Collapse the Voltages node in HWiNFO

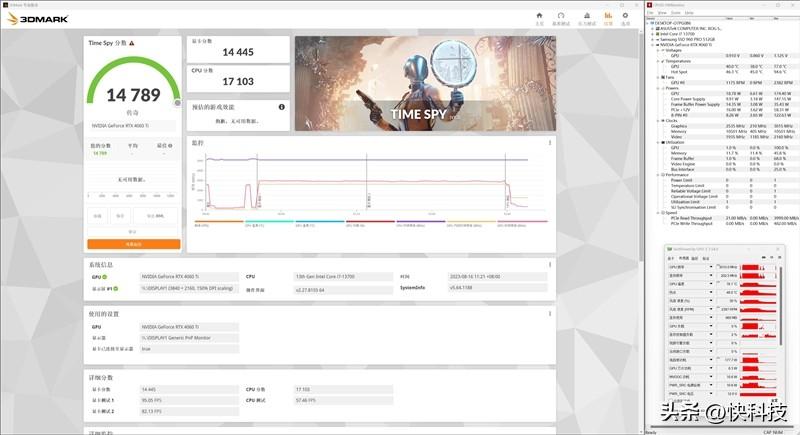tap(658, 50)
